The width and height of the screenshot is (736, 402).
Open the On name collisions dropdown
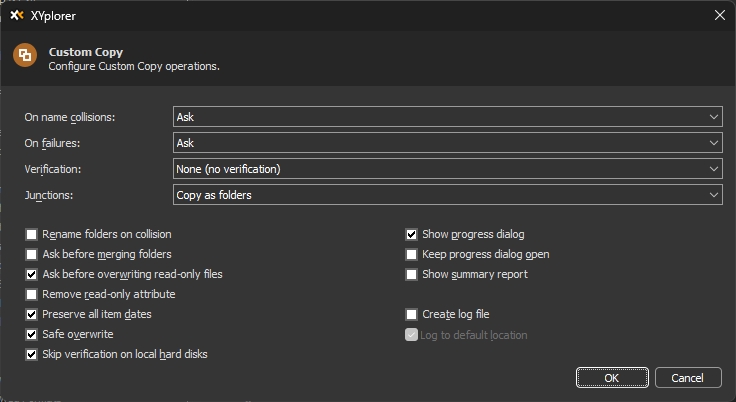click(447, 117)
